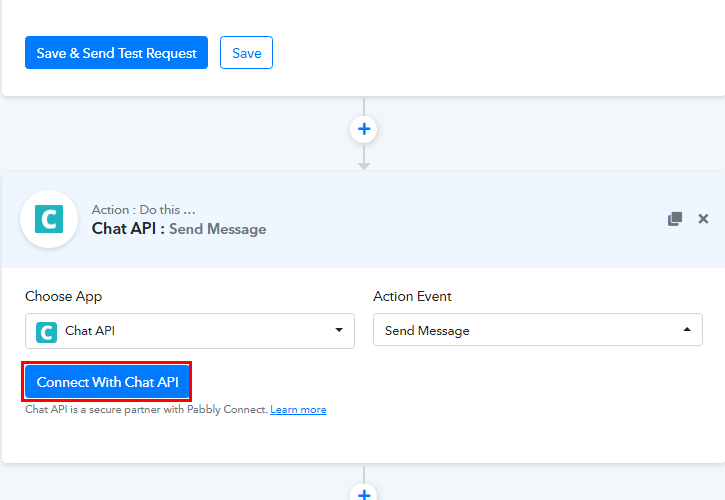The width and height of the screenshot is (725, 500).
Task: Click the Choose App label
Action: 63,296
